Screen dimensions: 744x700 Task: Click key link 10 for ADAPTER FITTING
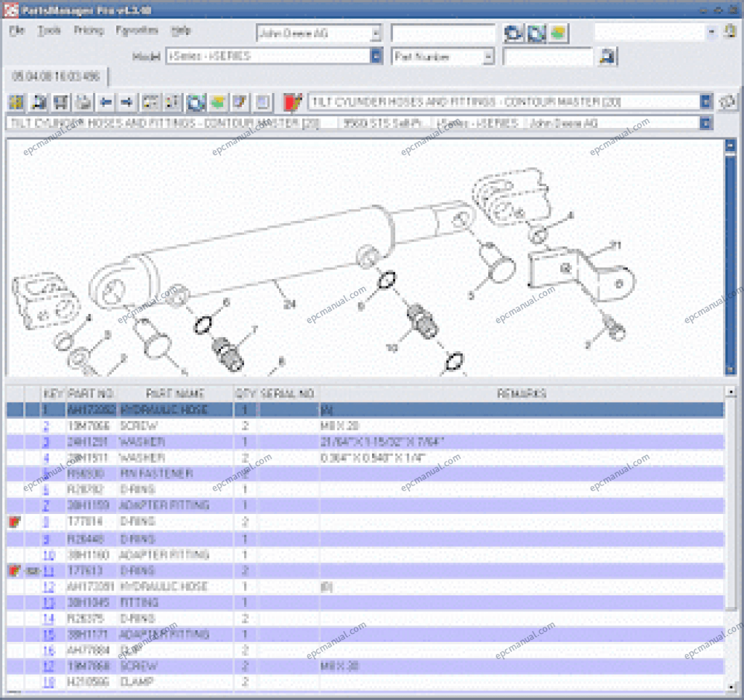[x=49, y=555]
